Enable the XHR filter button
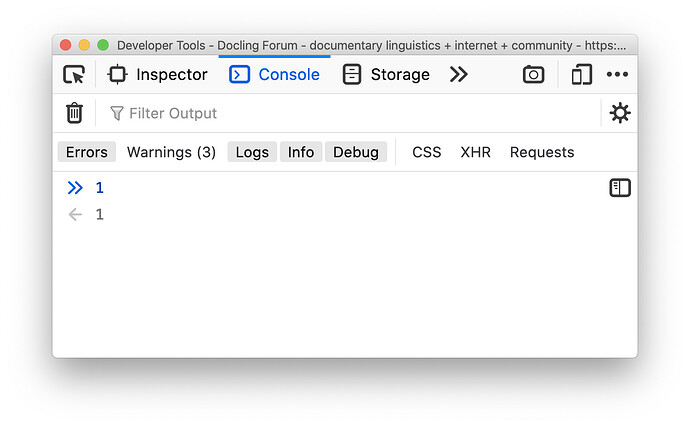690x427 pixels. click(475, 152)
